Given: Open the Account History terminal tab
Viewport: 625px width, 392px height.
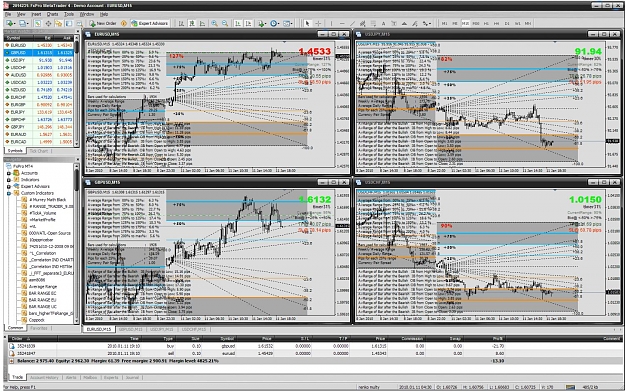Looking at the screenshot, I should pos(44,377).
